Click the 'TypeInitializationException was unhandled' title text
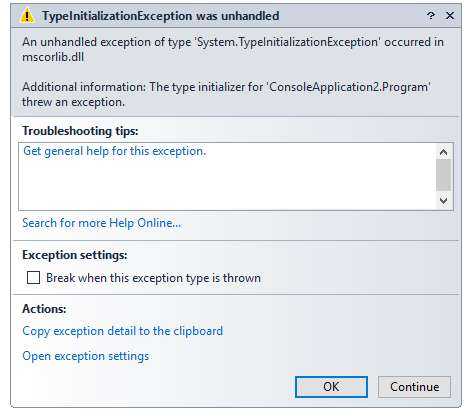Screen dimensions: 472x420 click(x=160, y=16)
